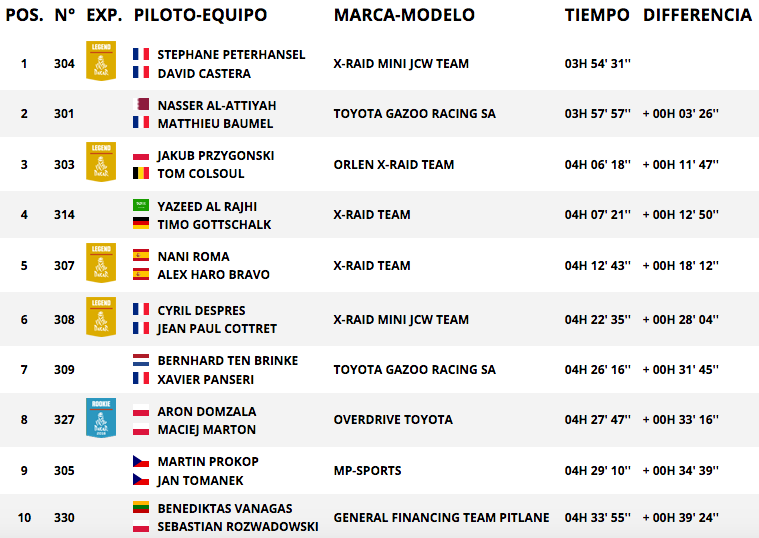759x538 pixels.
Task: Open the Toyota Gazoo Racing SA team for car 301
Action: pyautogui.click(x=414, y=114)
